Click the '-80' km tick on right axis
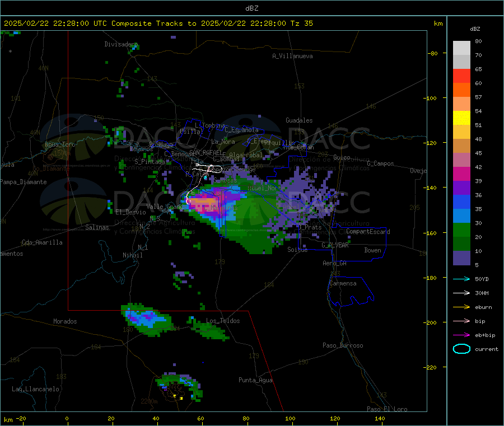 [433, 53]
